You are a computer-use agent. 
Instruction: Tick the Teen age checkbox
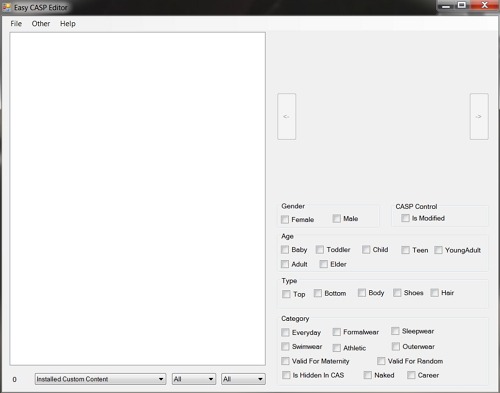405,250
